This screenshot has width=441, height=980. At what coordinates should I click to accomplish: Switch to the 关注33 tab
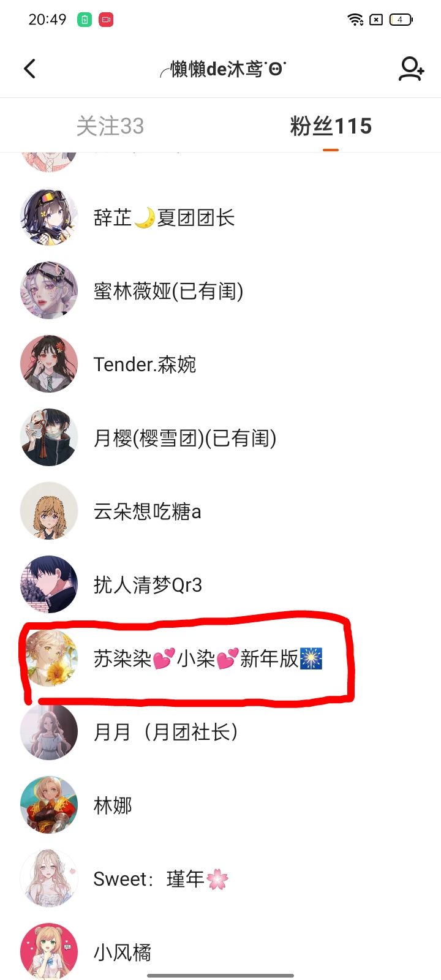[110, 126]
